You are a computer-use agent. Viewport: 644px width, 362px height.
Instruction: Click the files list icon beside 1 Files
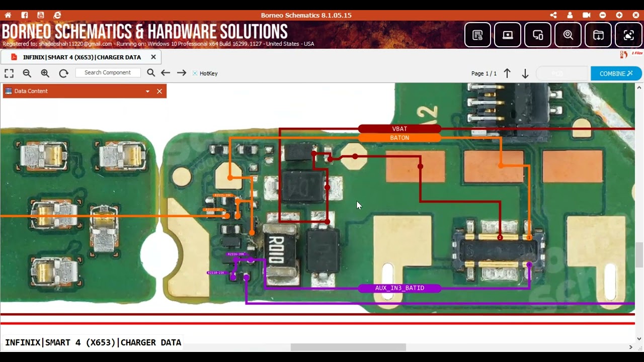pyautogui.click(x=624, y=54)
